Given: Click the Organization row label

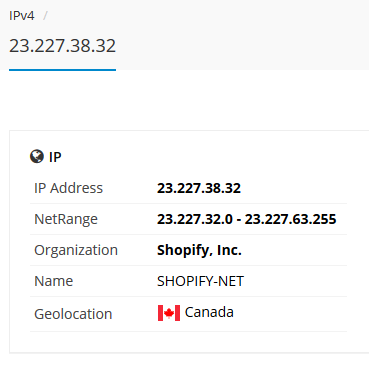Looking at the screenshot, I should [x=76, y=250].
